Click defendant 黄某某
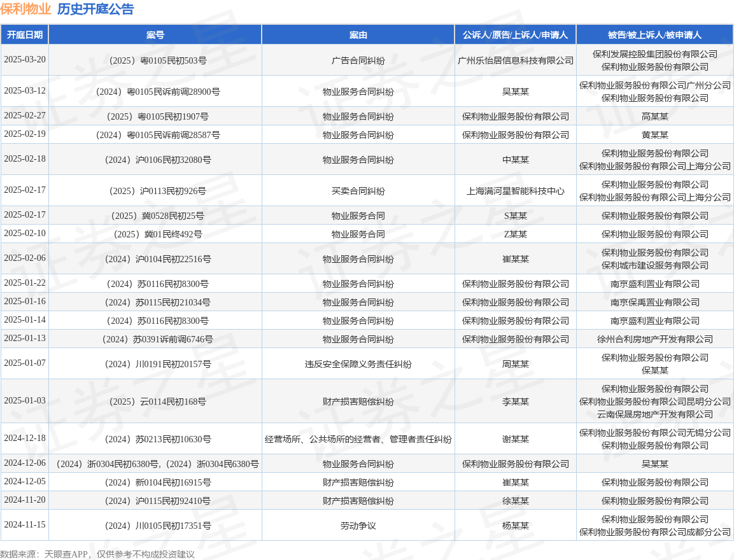 pyautogui.click(x=654, y=135)
